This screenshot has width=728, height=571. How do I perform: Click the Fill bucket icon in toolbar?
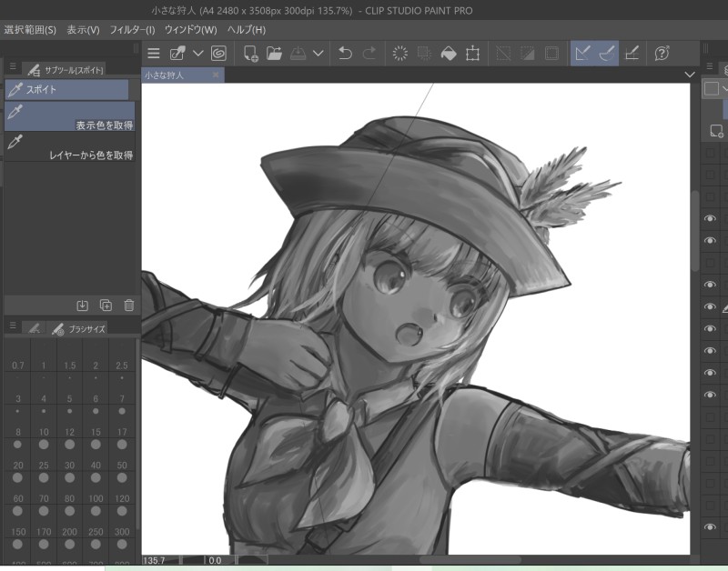(x=448, y=54)
